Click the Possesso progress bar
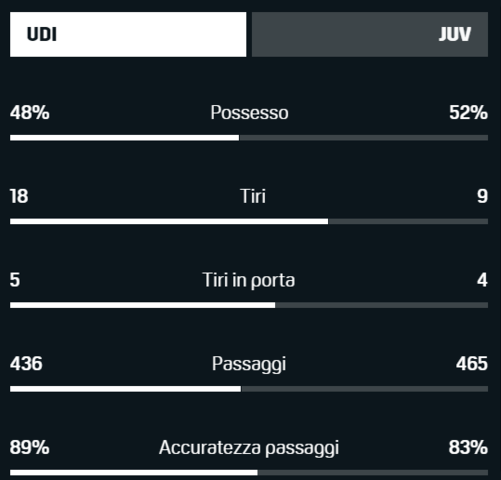501x480 pixels. click(x=249, y=138)
